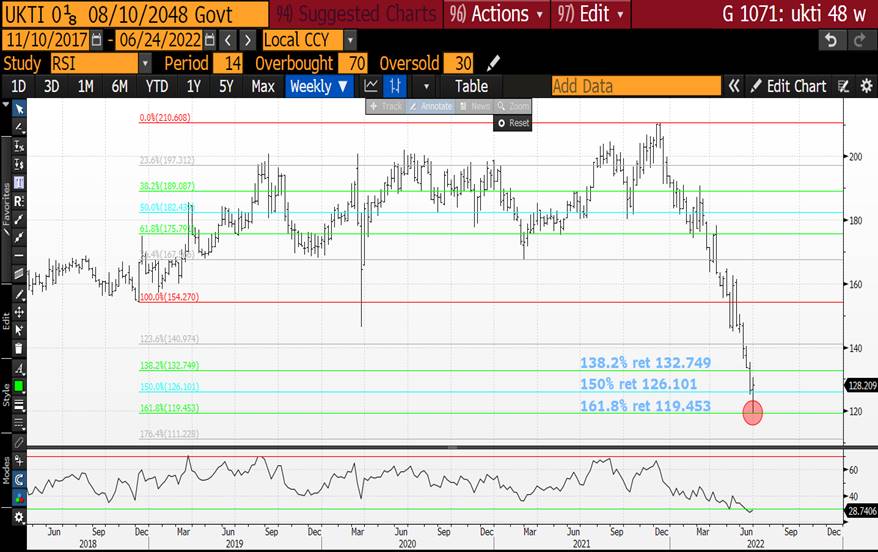Select the trend line tool
The width and height of the screenshot is (878, 552).
coord(19,219)
